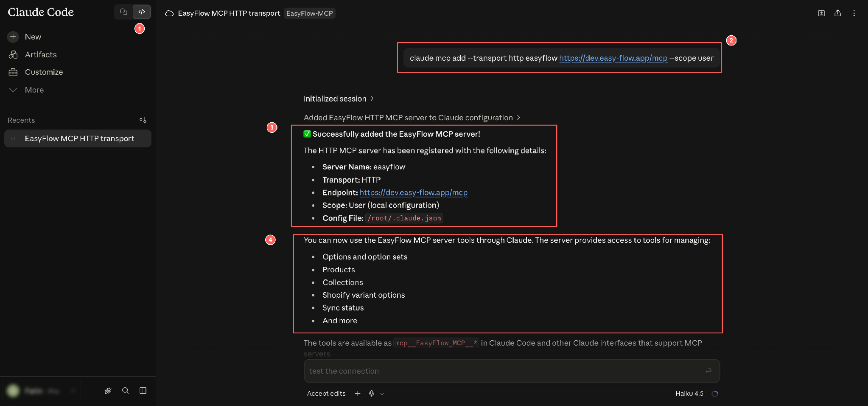Open the user account menu at bottom left
Viewport: 868px width, 406px height.
coord(42,391)
